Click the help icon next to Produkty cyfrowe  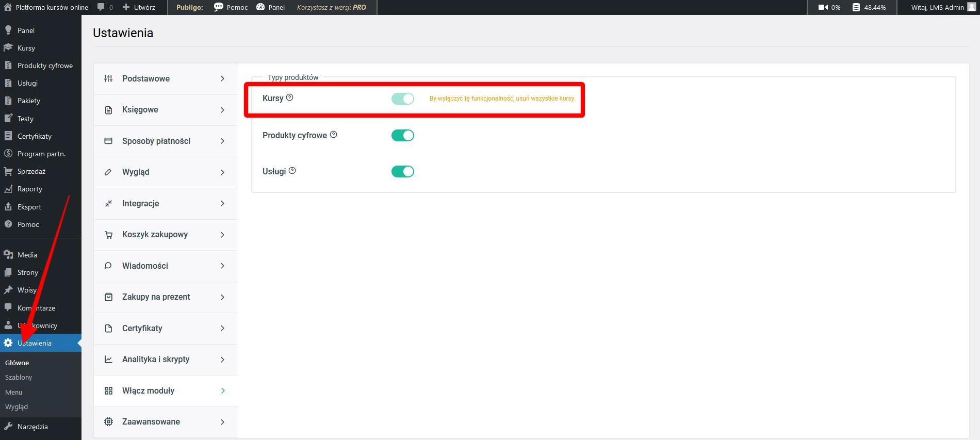click(334, 135)
